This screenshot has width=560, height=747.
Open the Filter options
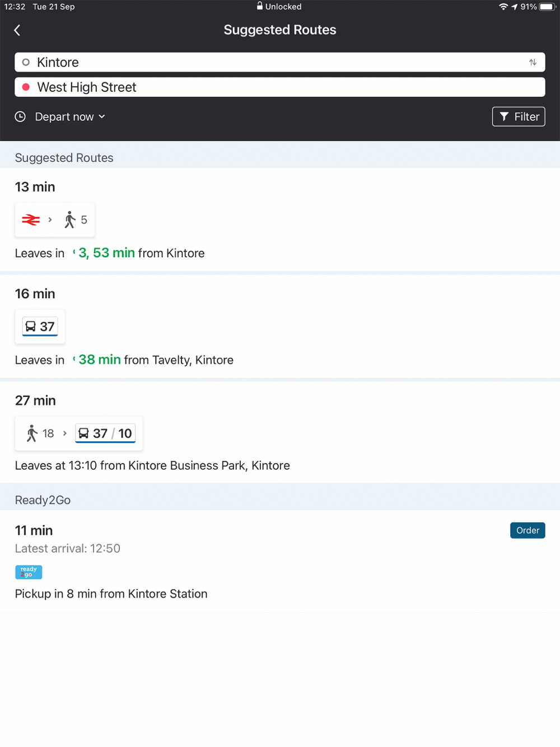tap(519, 116)
